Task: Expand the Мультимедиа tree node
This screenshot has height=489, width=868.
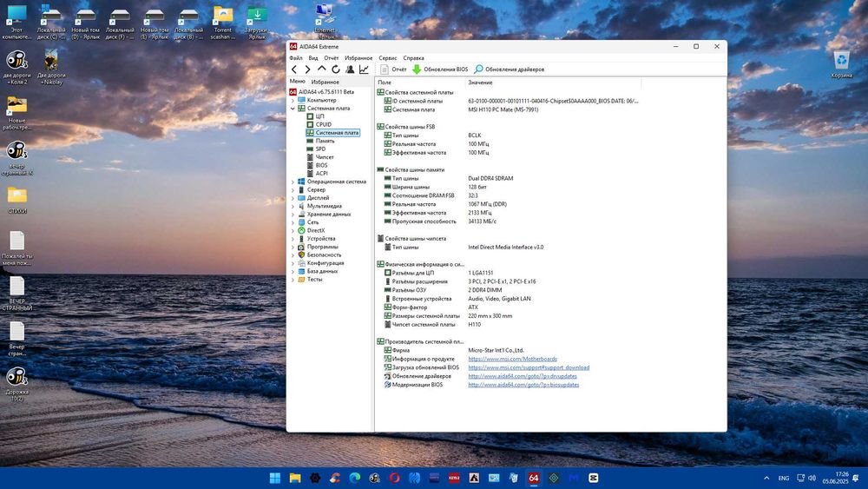Action: (x=293, y=206)
